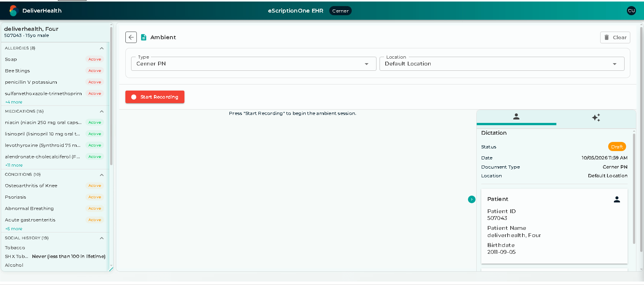
Task: Show +6 more conditions
Action: point(14,229)
